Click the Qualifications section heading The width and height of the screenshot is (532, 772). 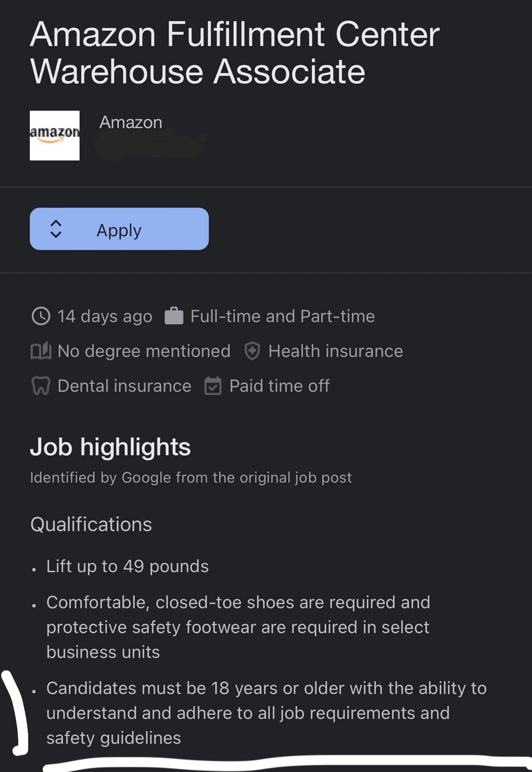(x=91, y=524)
